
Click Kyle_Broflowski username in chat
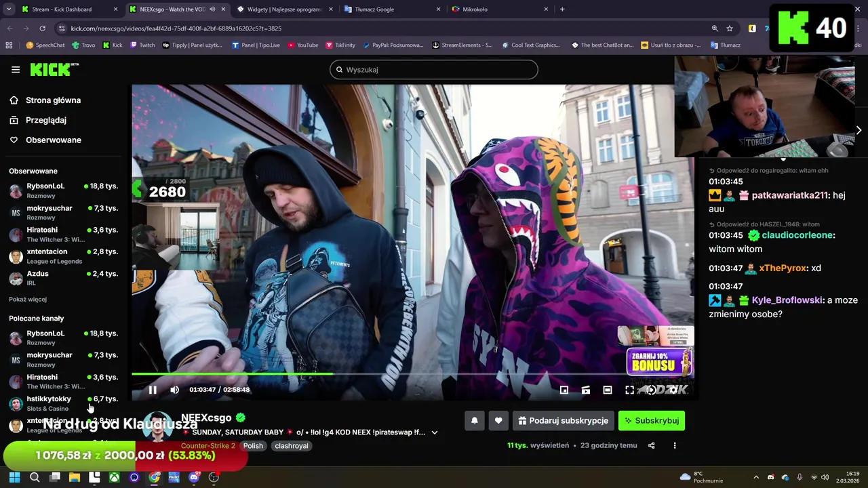[787, 300]
